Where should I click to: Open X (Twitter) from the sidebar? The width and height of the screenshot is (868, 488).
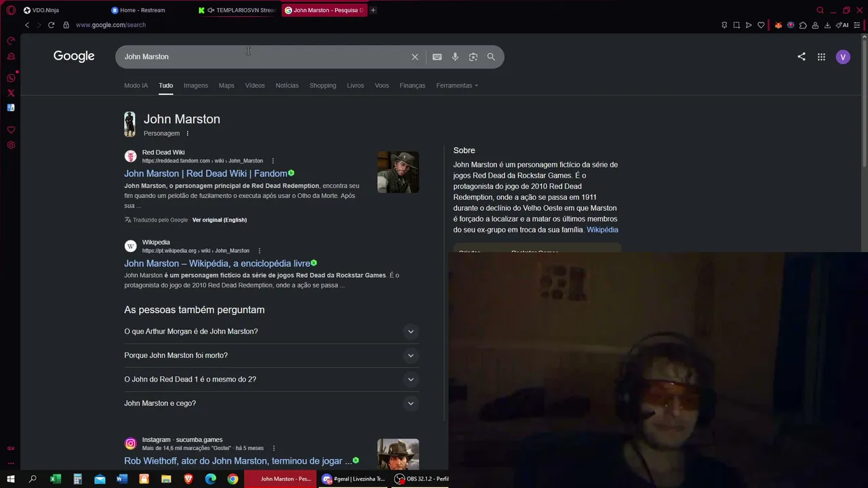coord(11,93)
